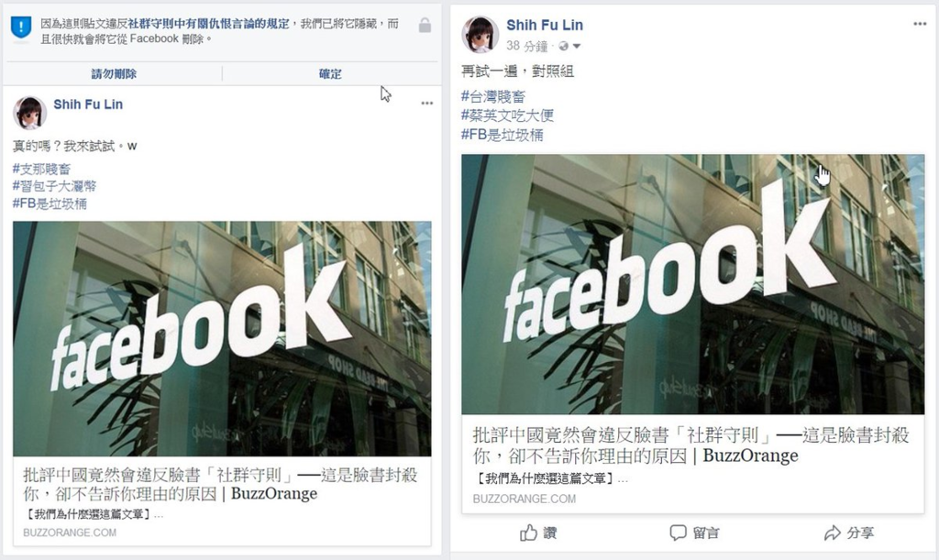Click the 確定 confirm button
Image resolution: width=939 pixels, height=560 pixels.
[330, 73]
